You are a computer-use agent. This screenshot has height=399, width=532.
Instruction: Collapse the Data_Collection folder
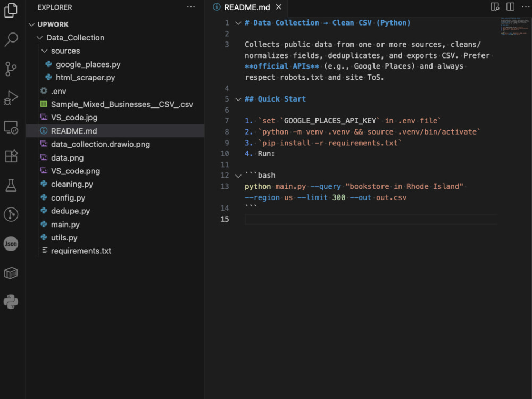tap(40, 38)
